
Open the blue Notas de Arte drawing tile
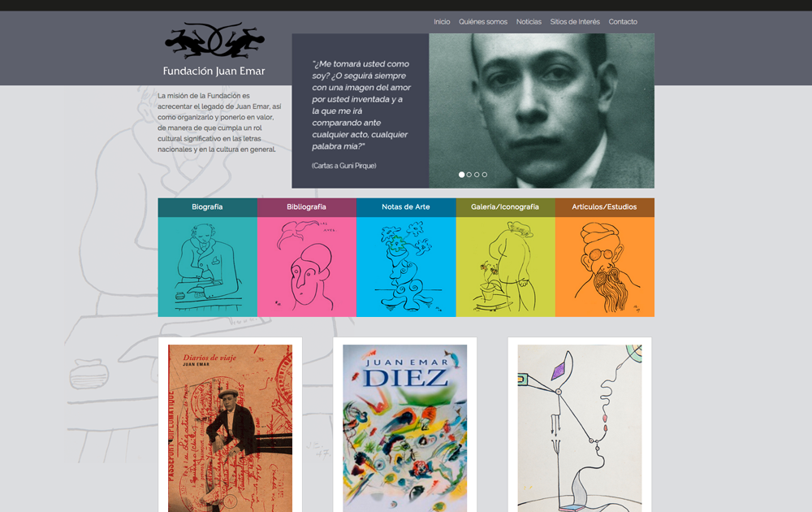click(x=406, y=267)
